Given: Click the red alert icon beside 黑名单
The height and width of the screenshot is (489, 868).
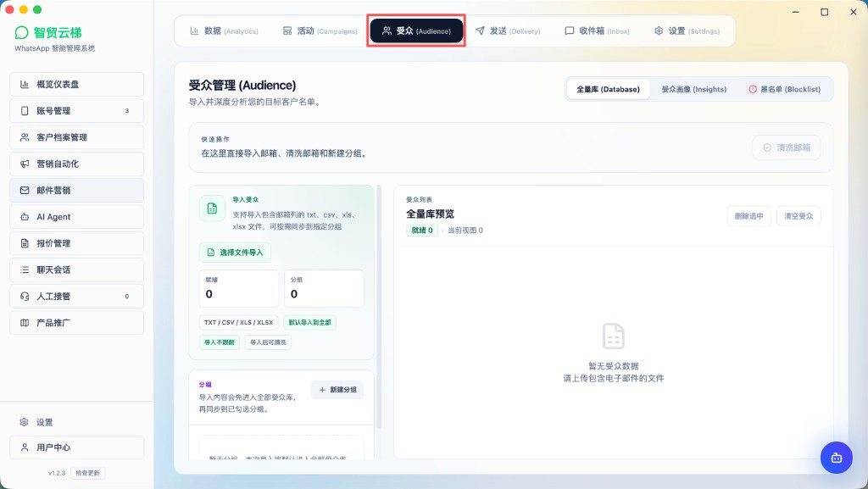Looking at the screenshot, I should [x=753, y=89].
